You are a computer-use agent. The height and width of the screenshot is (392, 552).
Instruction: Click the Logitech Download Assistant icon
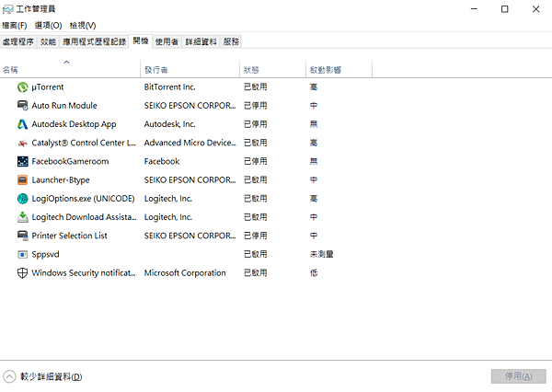pyautogui.click(x=22, y=217)
